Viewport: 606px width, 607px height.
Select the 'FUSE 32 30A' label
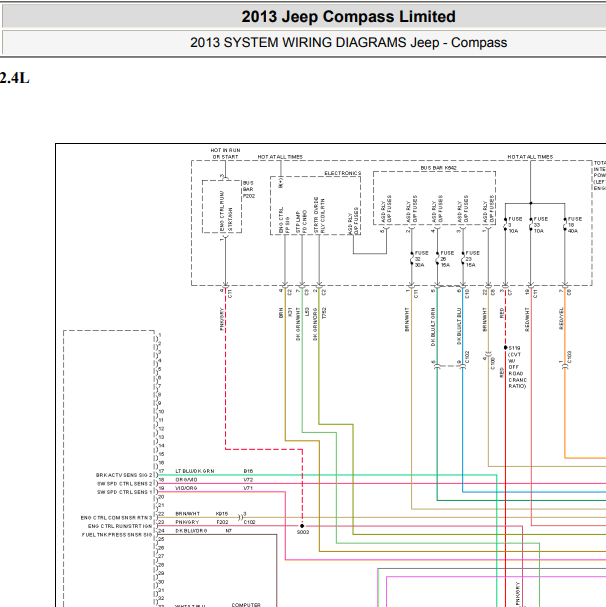(422, 259)
